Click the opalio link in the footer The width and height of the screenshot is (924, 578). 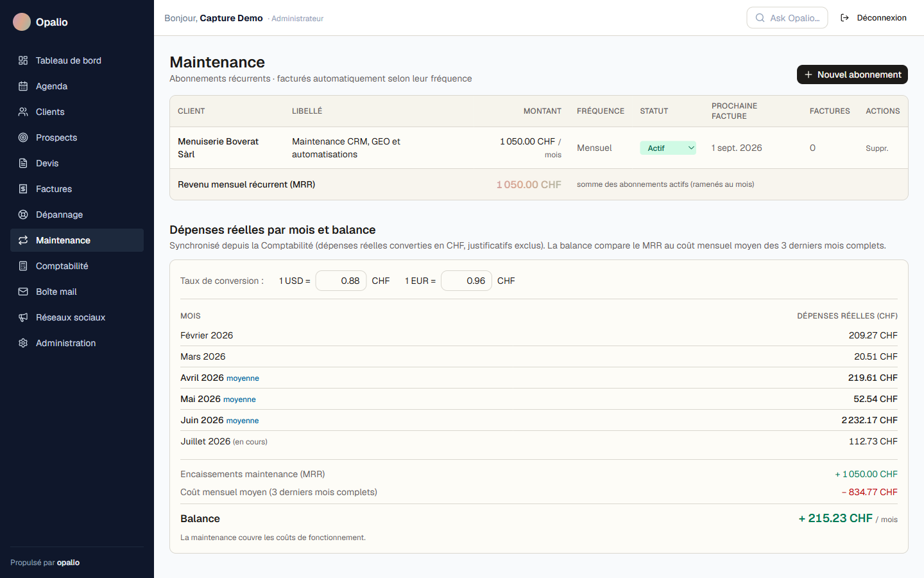(68, 563)
